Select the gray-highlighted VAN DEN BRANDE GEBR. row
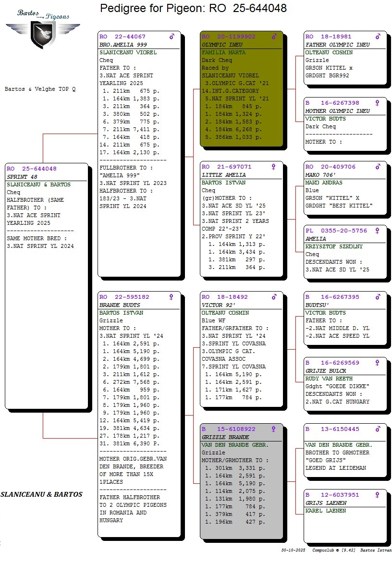The width and height of the screenshot is (392, 563). tap(235, 445)
